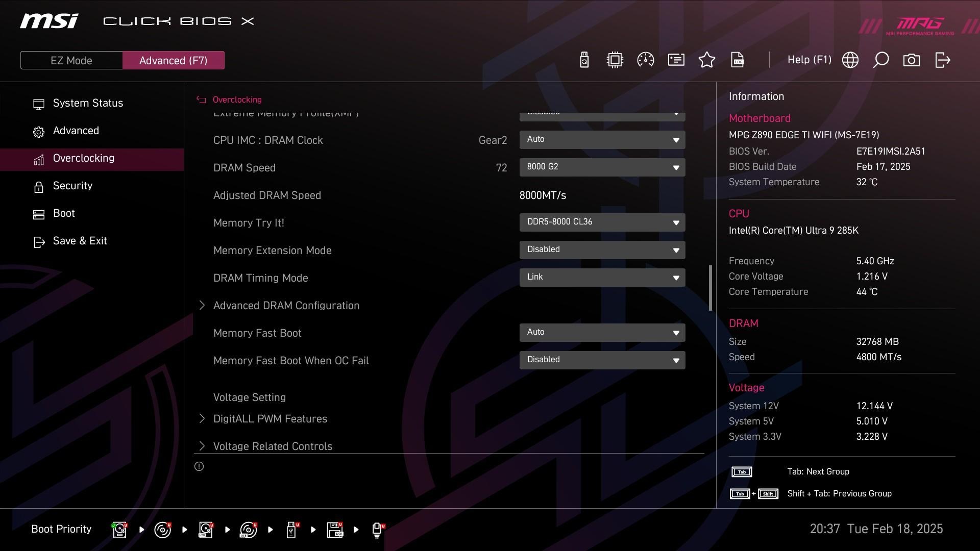This screenshot has width=980, height=551.
Task: Select the first hard disk boot device icon
Action: (x=120, y=530)
